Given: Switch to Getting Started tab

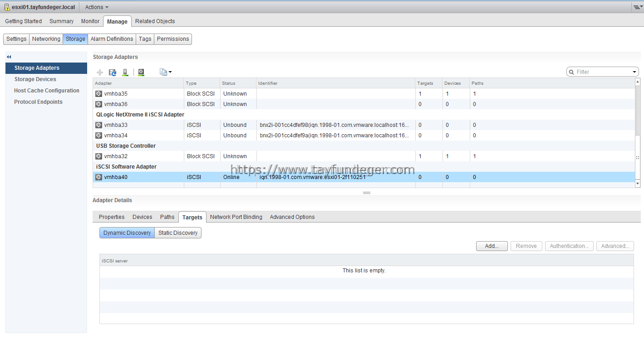Looking at the screenshot, I should 24,21.
